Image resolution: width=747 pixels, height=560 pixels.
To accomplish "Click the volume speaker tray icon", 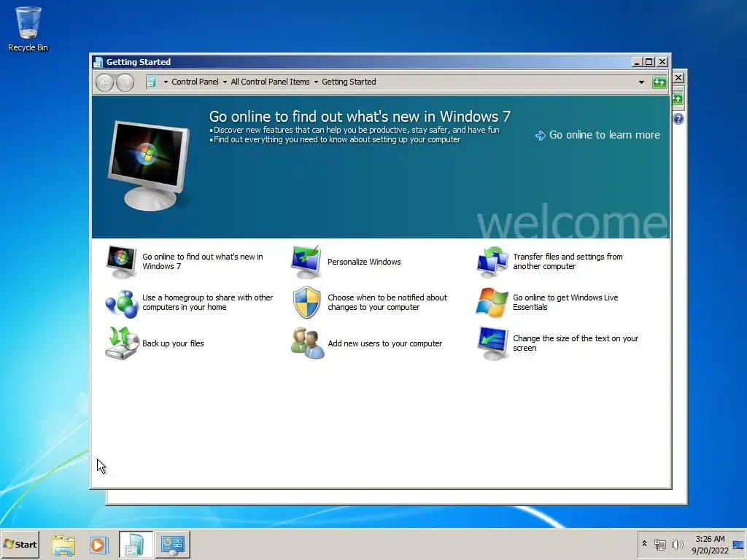I will click(x=677, y=544).
